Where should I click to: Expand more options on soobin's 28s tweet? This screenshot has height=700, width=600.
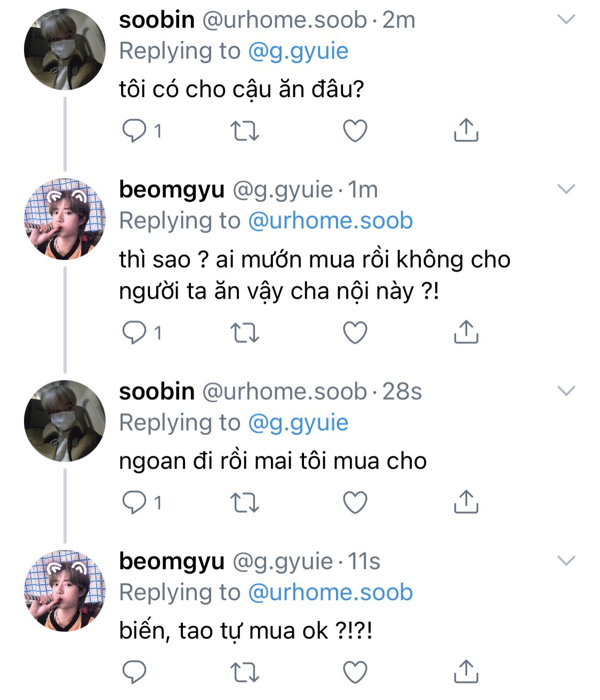(x=566, y=391)
